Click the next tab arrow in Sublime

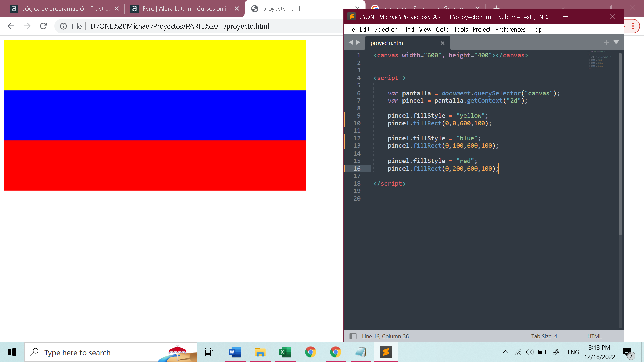tap(358, 42)
